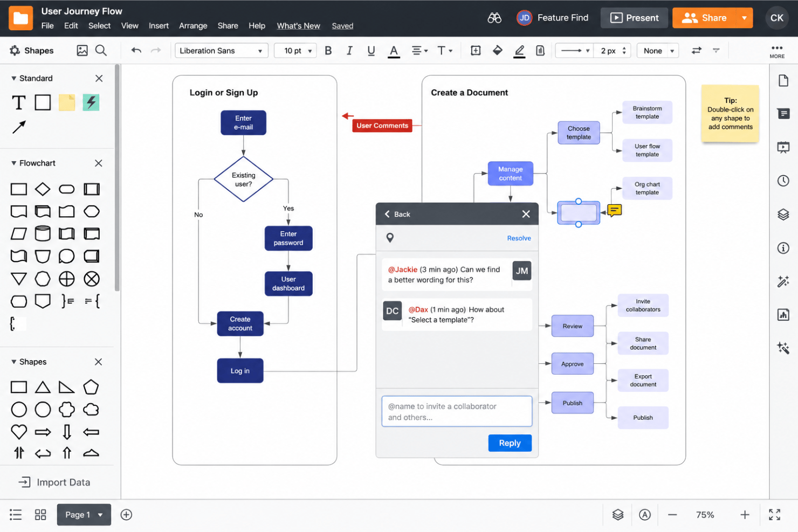Select the heart shape

[x=19, y=432]
